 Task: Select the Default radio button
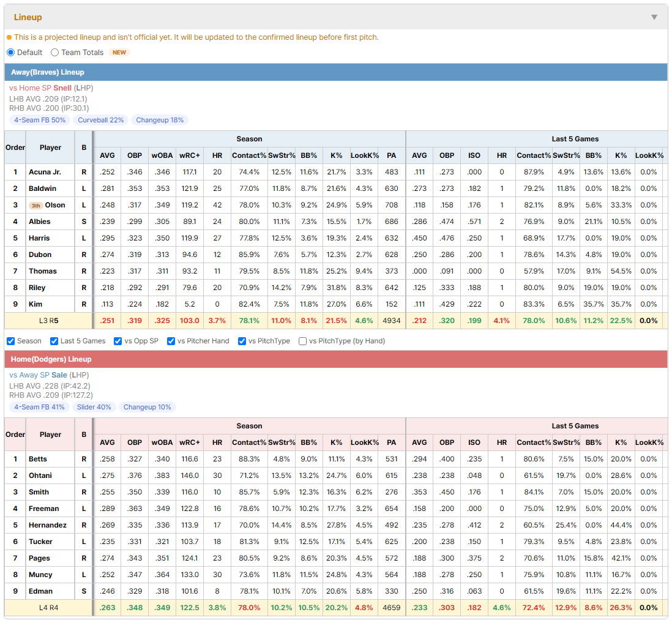[x=11, y=52]
